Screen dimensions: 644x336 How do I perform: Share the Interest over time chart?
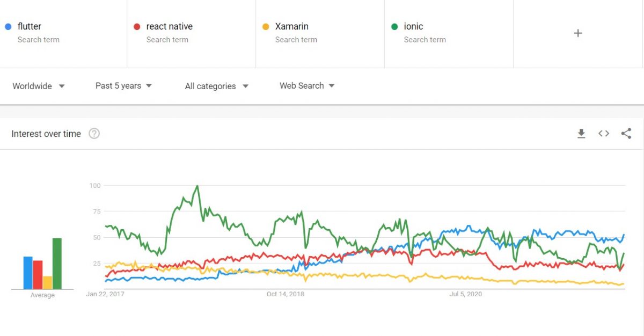click(x=626, y=133)
